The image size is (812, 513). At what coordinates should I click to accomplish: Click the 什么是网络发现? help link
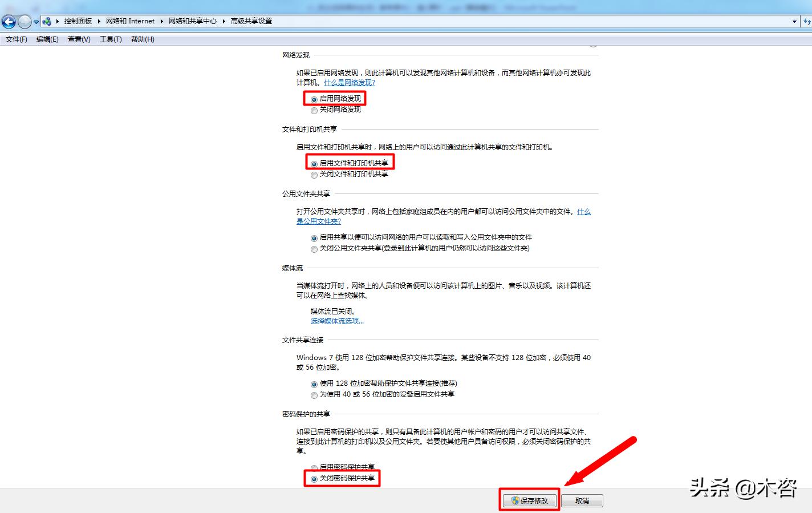[350, 82]
